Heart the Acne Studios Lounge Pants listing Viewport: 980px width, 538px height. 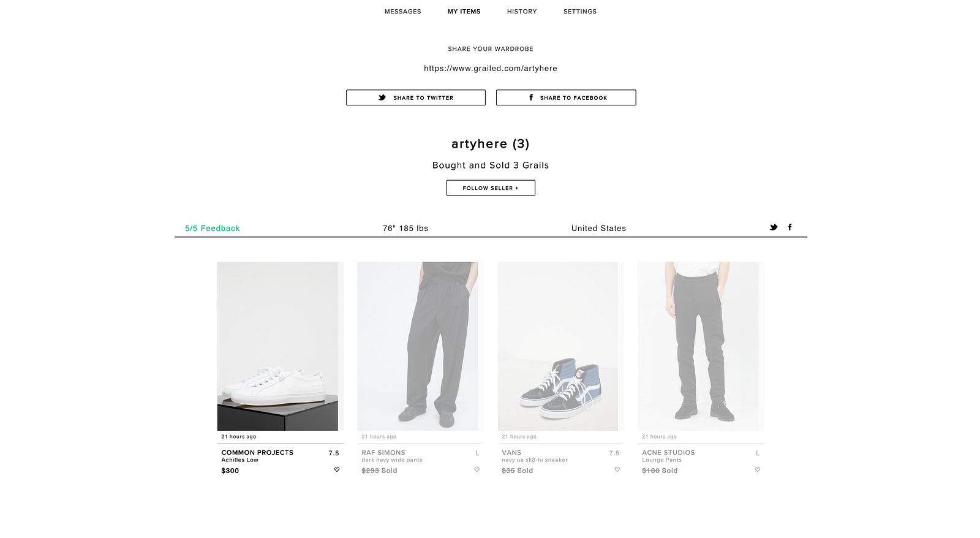point(758,470)
